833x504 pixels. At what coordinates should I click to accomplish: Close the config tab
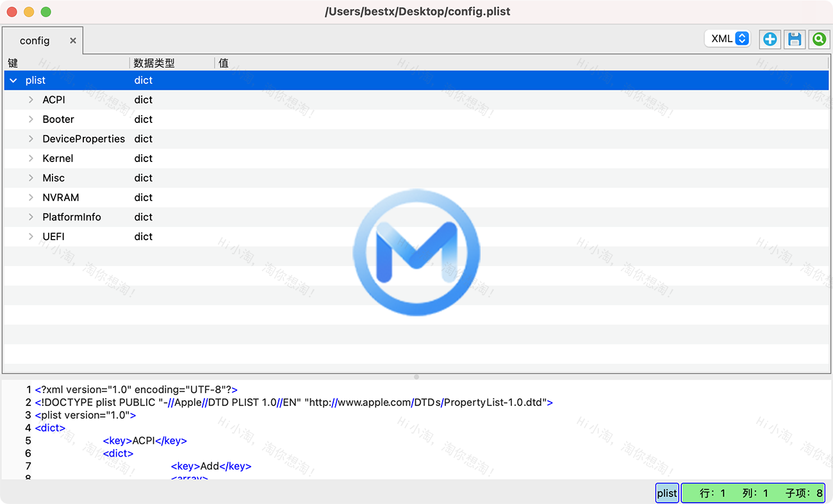tap(72, 40)
